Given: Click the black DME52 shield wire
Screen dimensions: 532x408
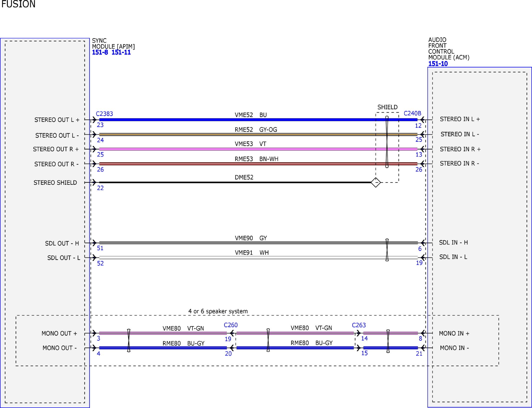Looking at the screenshot, I should coord(235,182).
